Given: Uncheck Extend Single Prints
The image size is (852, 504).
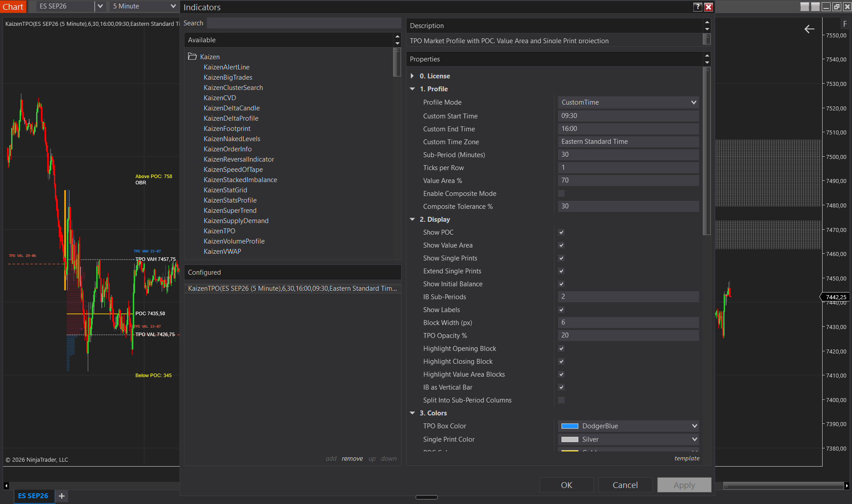Looking at the screenshot, I should point(561,271).
